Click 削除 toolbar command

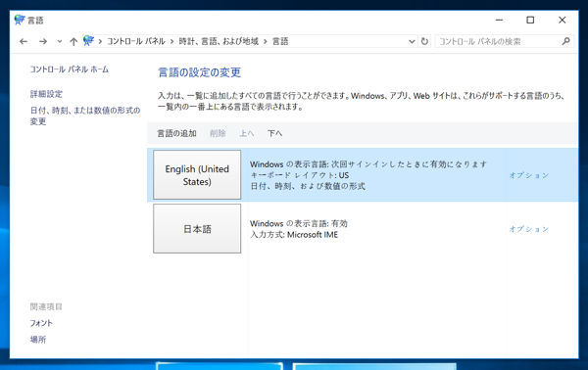[218, 133]
